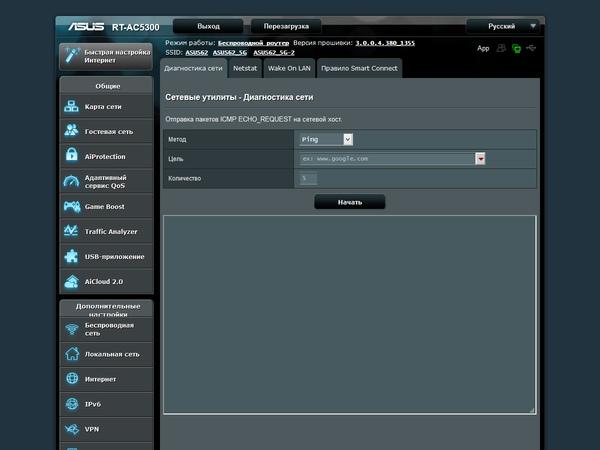Open the AiProtection lock icon
This screenshot has height=450, width=600.
pos(72,156)
